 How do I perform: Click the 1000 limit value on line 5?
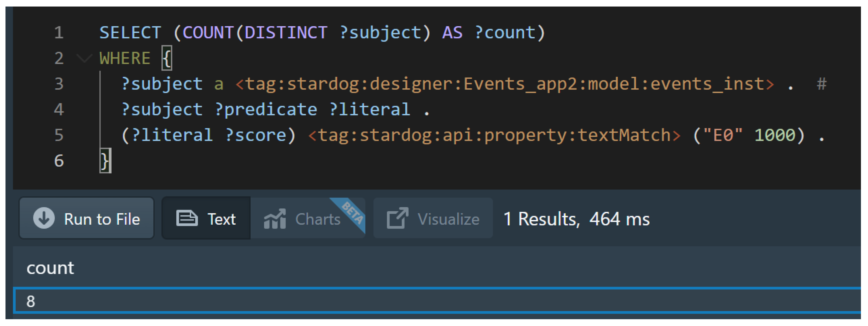[x=775, y=135]
